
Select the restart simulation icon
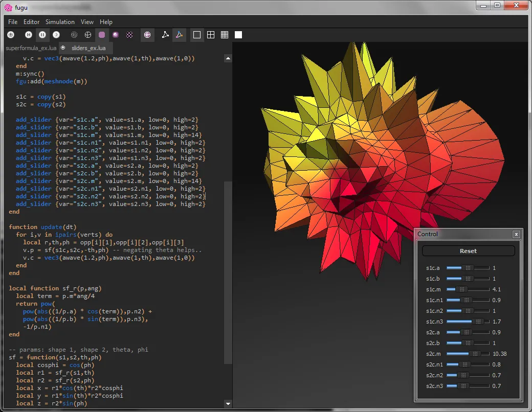pos(28,34)
